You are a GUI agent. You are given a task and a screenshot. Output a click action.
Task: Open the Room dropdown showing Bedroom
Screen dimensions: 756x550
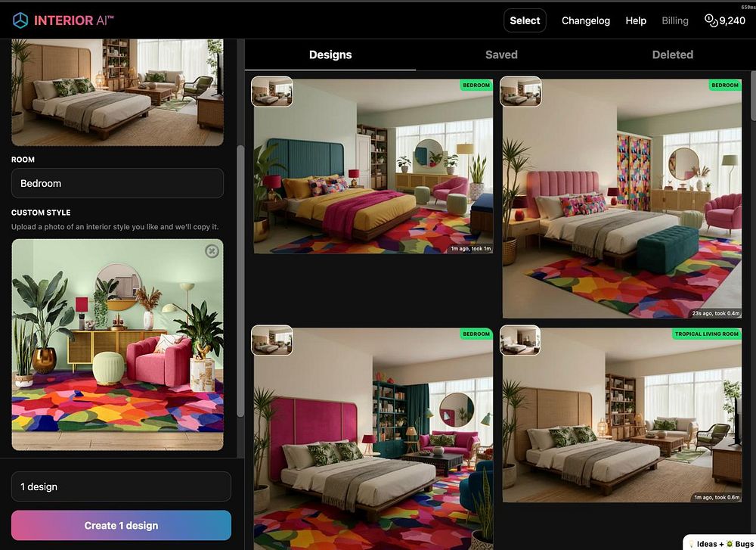coord(118,183)
